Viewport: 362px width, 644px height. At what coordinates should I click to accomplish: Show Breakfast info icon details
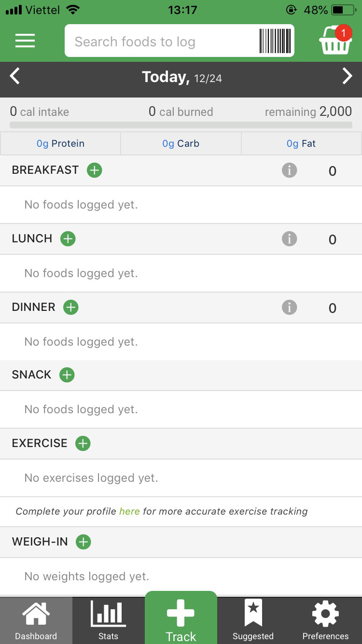[x=290, y=170]
